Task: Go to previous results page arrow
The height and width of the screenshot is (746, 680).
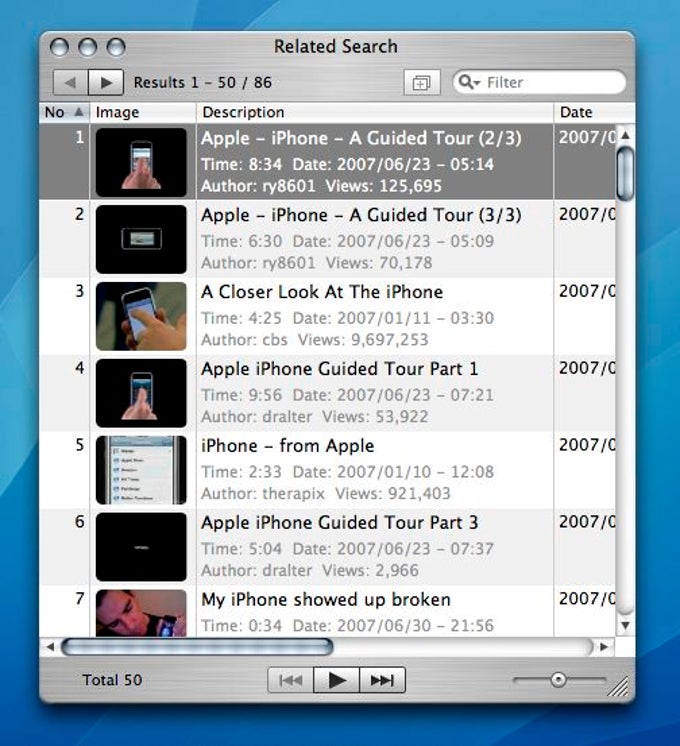Action: [x=70, y=82]
